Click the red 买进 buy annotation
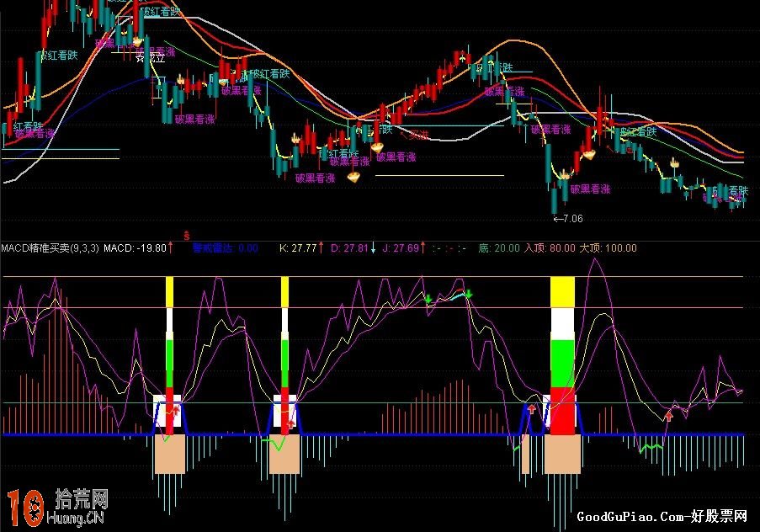This screenshot has height=532, width=760. (415, 135)
